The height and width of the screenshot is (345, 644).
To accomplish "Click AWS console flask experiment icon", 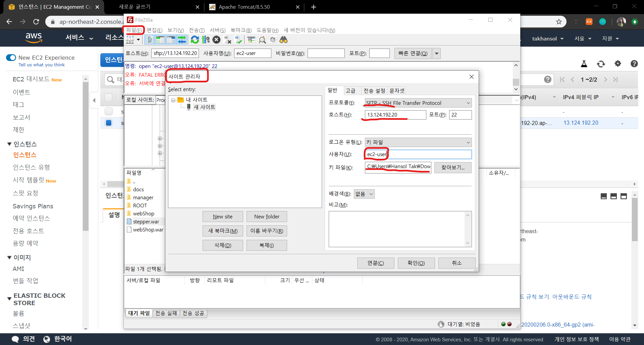I will pos(584,64).
